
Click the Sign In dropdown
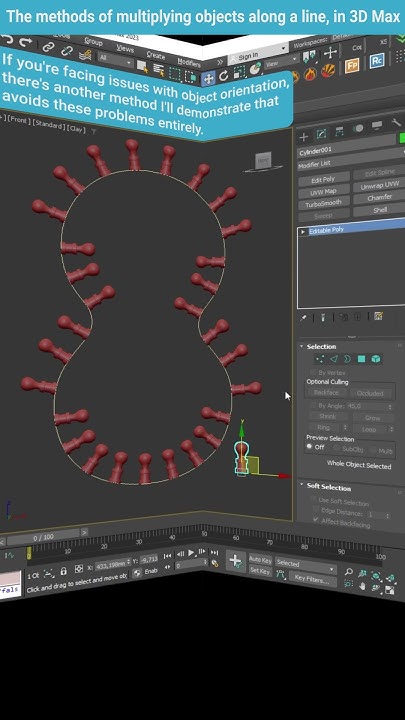click(x=259, y=54)
